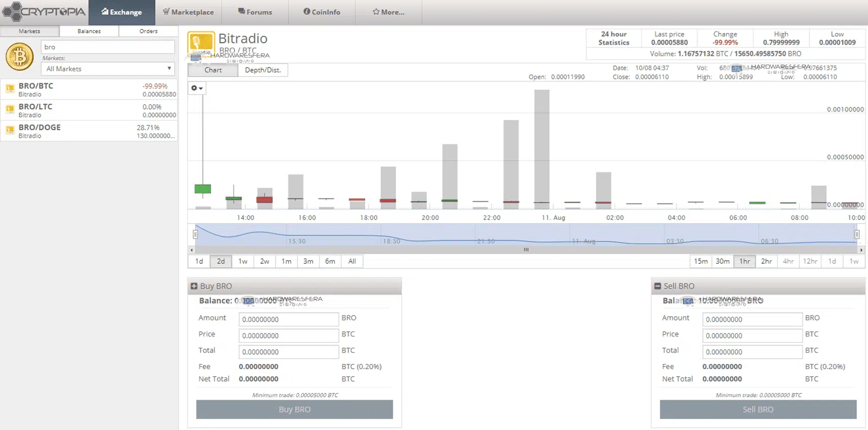Click the navigator scrollbar left arrow
The width and height of the screenshot is (868, 430).
coord(191,250)
